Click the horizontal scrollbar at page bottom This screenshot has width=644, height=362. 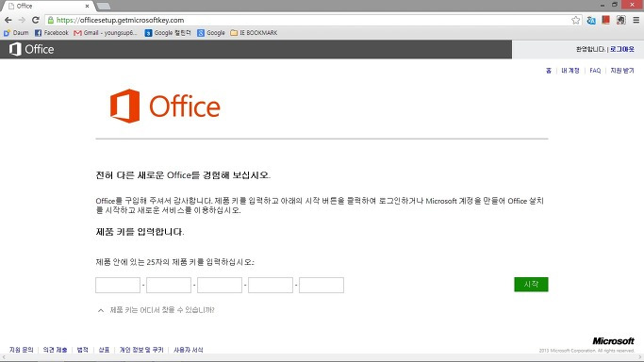[322, 358]
